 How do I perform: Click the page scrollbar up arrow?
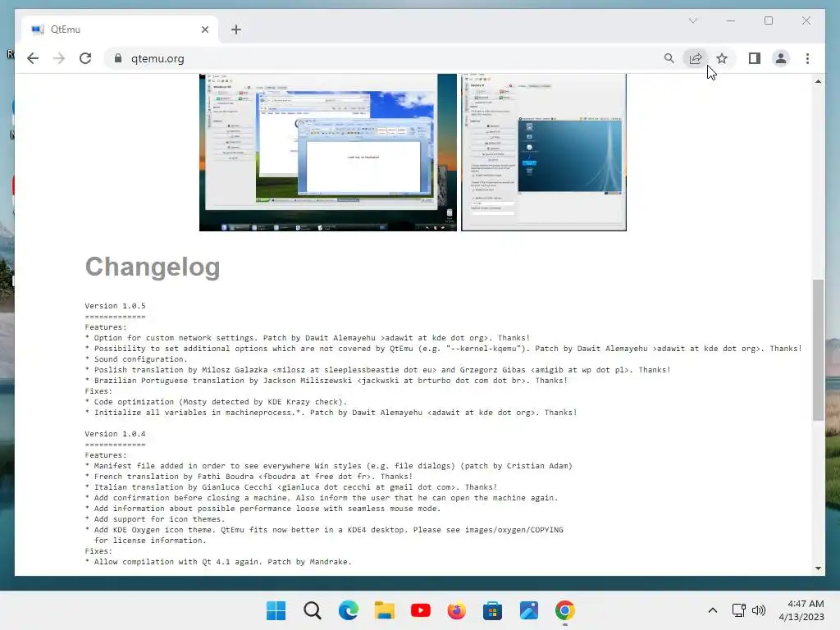818,81
